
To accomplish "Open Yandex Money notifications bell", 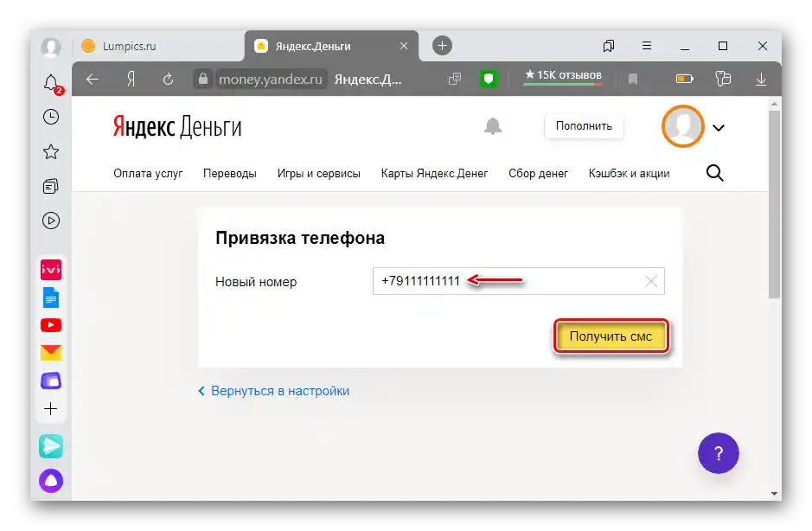I will [493, 126].
